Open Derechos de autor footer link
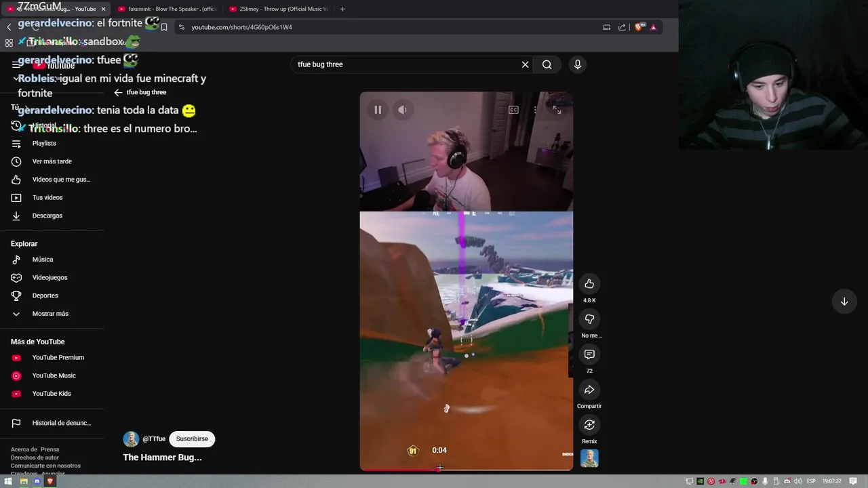The width and height of the screenshot is (868, 488). tap(35, 457)
